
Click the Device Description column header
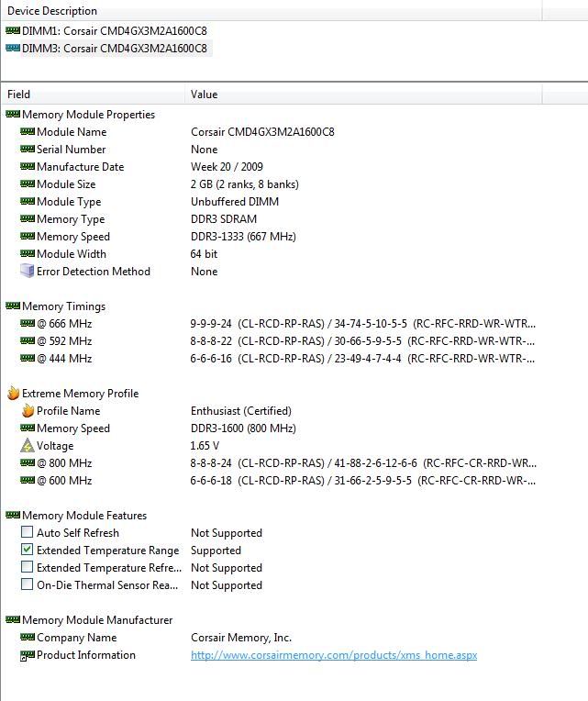coord(272,11)
